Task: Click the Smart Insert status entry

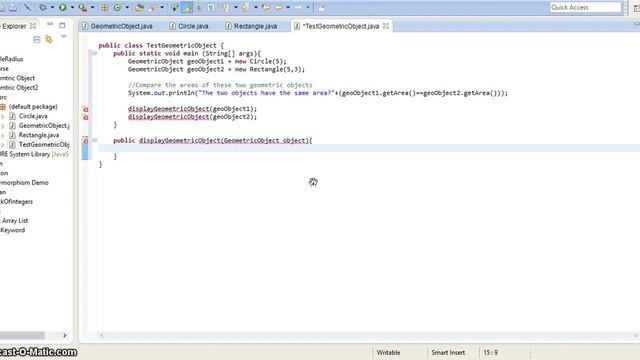Action: pyautogui.click(x=448, y=352)
